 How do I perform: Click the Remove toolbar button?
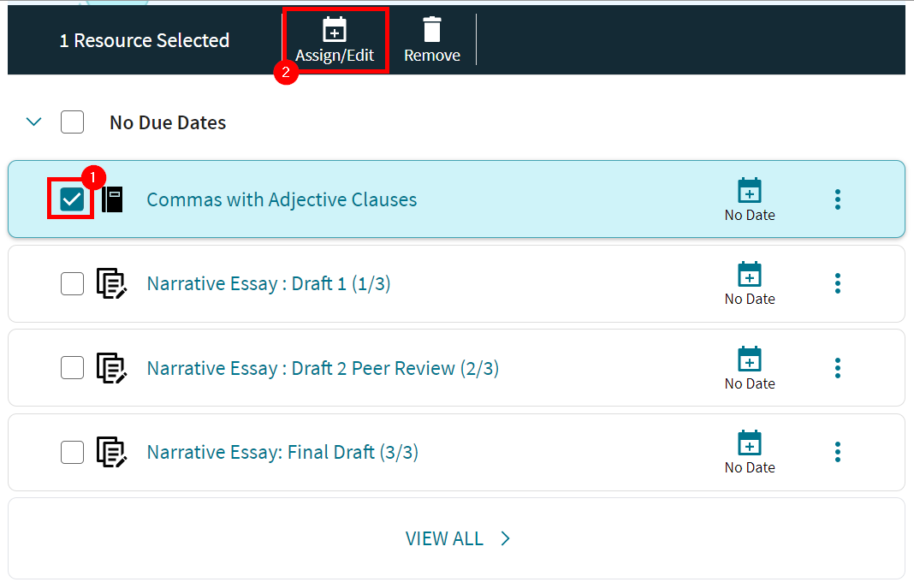click(432, 39)
